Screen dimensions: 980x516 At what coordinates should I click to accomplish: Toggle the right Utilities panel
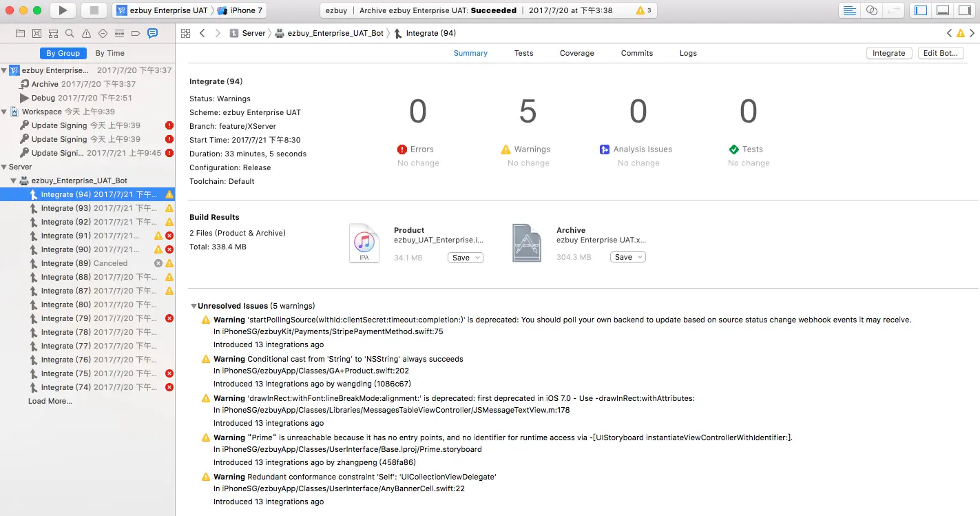(x=964, y=10)
